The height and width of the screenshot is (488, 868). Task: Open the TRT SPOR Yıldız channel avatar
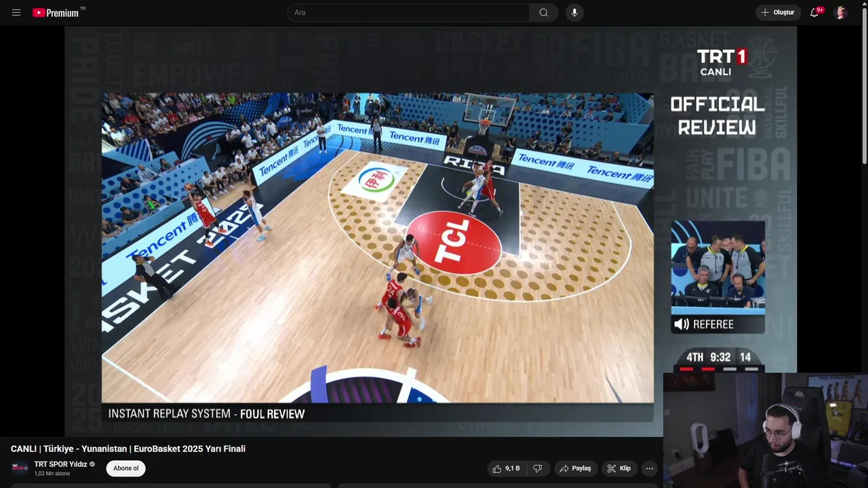pos(20,468)
